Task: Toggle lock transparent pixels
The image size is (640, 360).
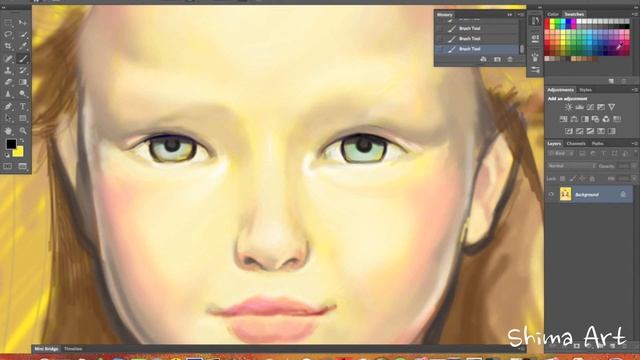Action: (x=562, y=179)
